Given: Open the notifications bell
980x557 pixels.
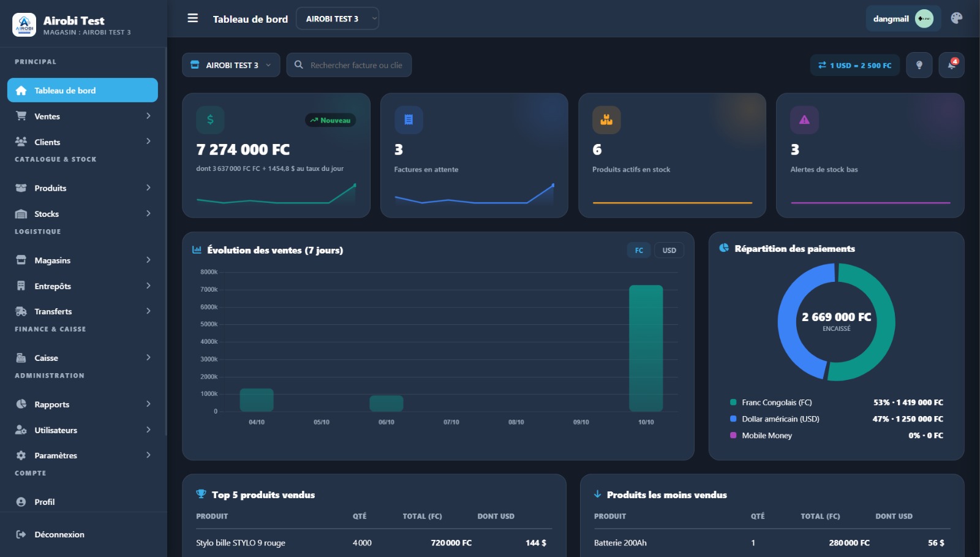Looking at the screenshot, I should [x=951, y=65].
